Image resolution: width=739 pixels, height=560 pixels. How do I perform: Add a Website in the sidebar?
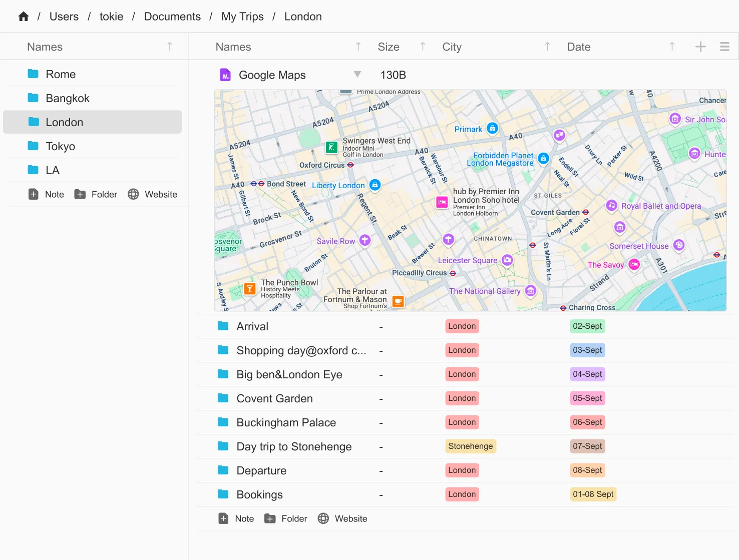153,194
